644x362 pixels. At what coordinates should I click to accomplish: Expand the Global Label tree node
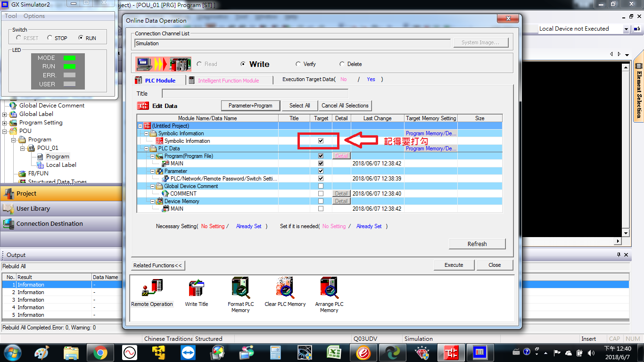click(5, 114)
